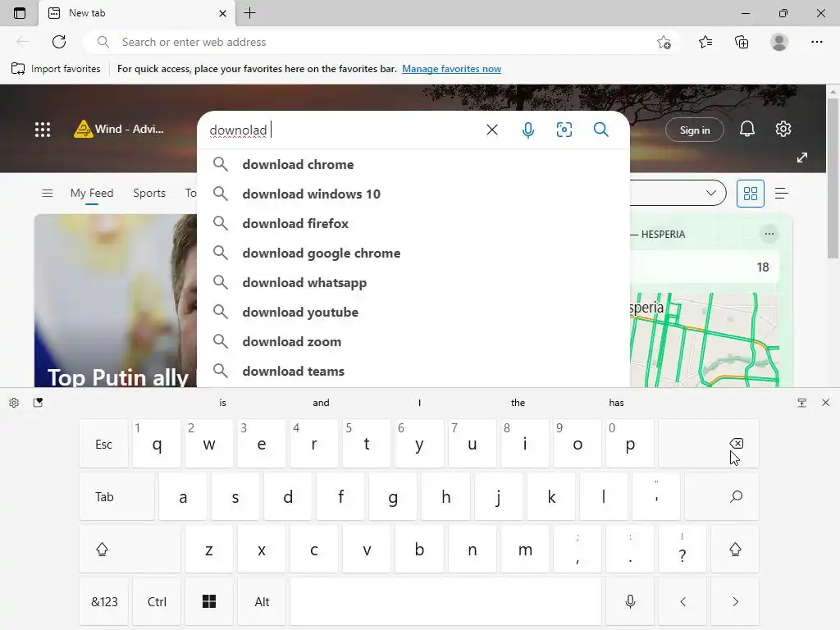Open keyboard emoji clipboard panel
Viewport: 840px width, 630px height.
[38, 403]
